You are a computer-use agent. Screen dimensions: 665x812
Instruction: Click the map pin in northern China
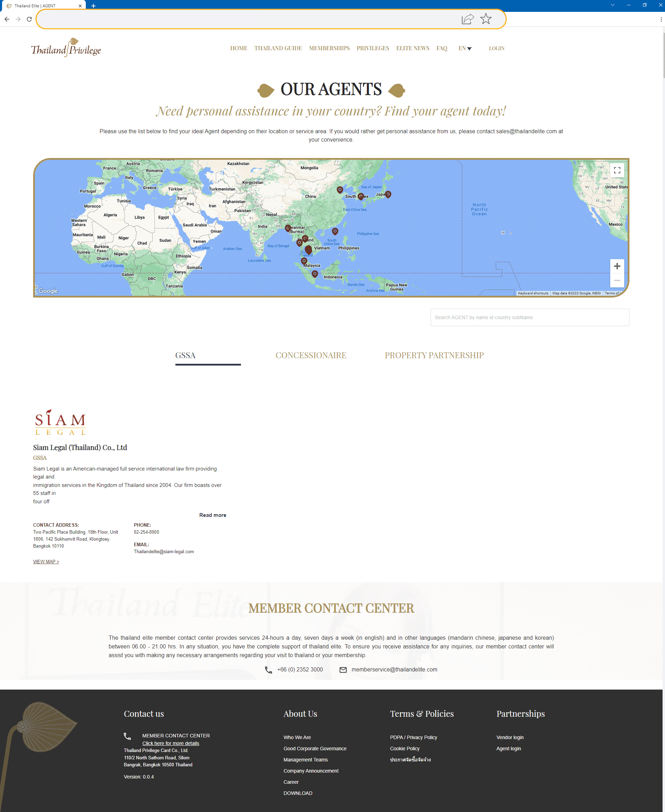point(340,190)
